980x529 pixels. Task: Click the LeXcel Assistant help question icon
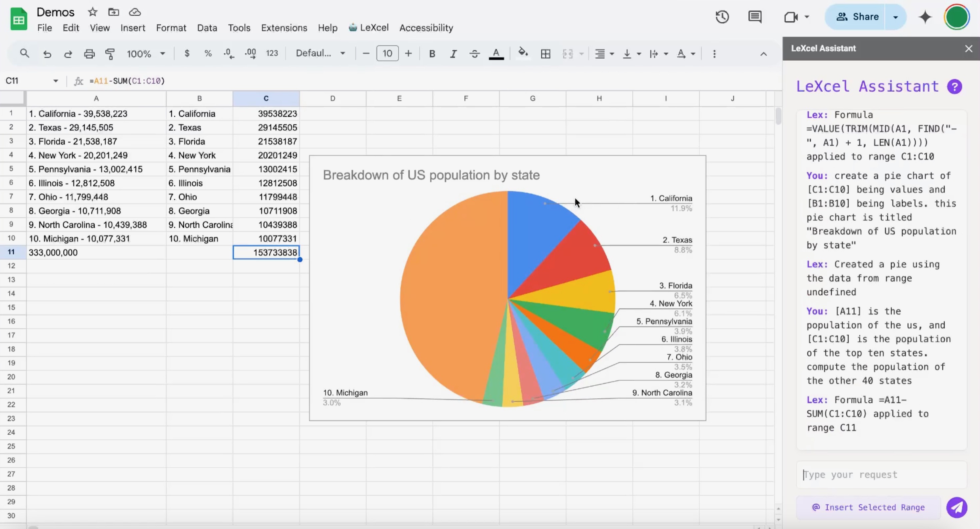tap(954, 86)
